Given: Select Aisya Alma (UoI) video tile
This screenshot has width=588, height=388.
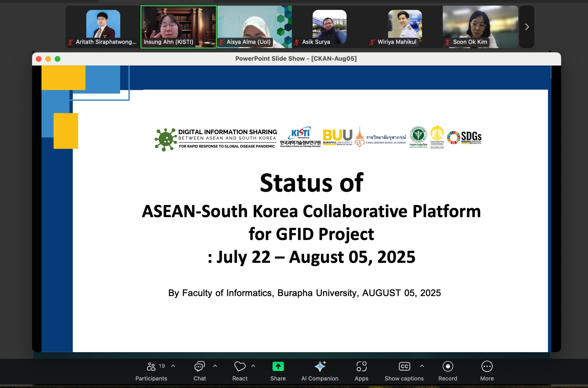Looking at the screenshot, I should click(254, 27).
